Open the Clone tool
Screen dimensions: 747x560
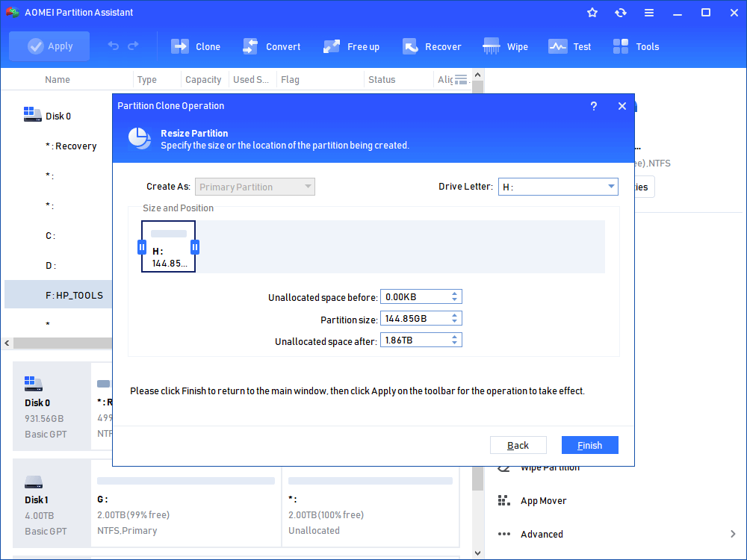195,46
